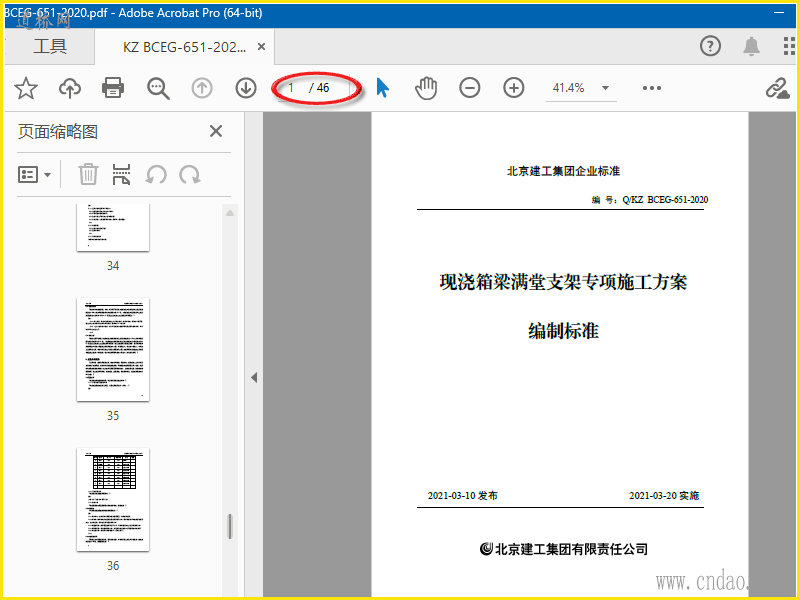This screenshot has width=800, height=600.
Task: Click the 2021-03-20 实施 date text
Action: pos(664,495)
